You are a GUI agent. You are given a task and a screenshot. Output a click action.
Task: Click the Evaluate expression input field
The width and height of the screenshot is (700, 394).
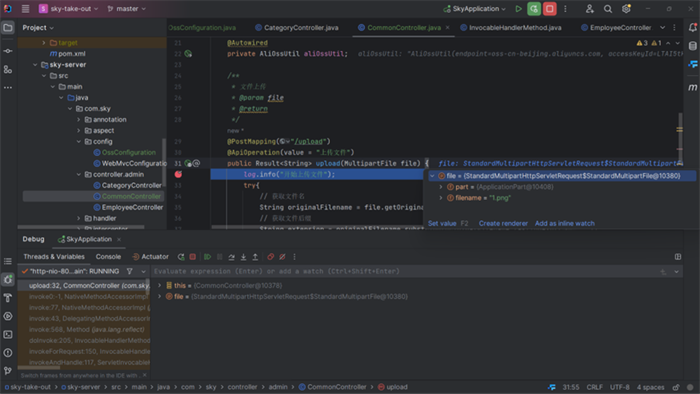tap(404, 271)
